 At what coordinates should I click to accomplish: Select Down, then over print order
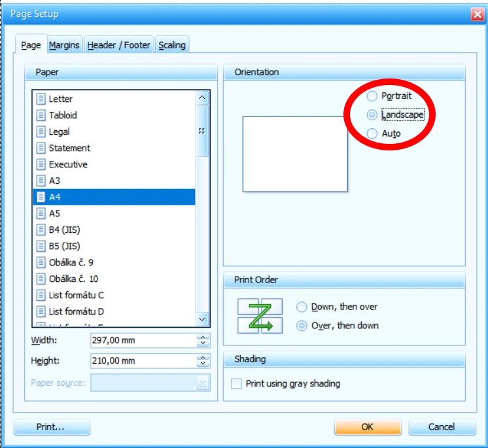pos(302,307)
